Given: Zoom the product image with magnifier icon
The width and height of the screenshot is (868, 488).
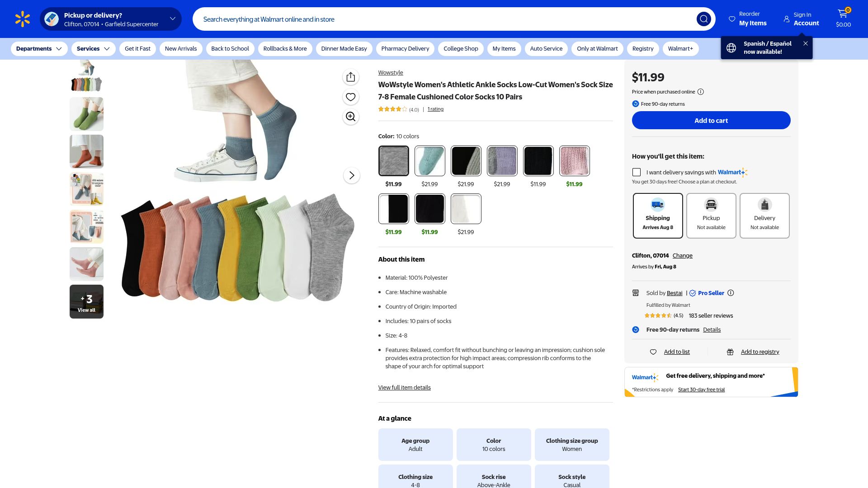Looking at the screenshot, I should coord(351,117).
